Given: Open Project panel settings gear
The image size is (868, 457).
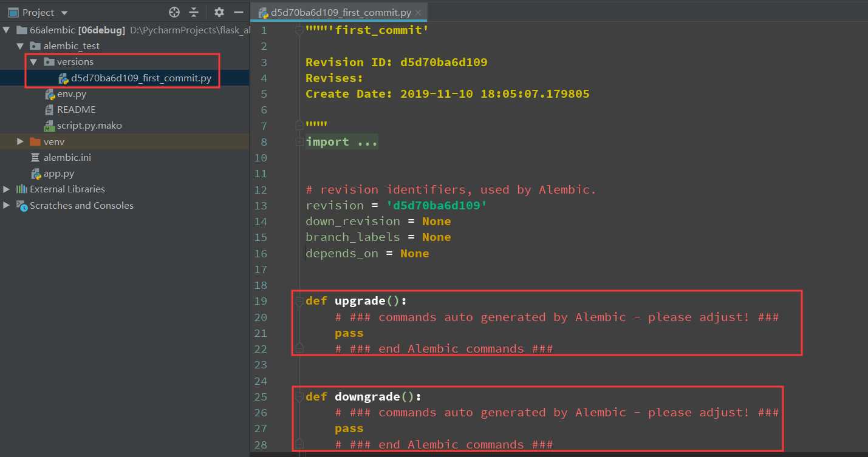Looking at the screenshot, I should [x=219, y=12].
